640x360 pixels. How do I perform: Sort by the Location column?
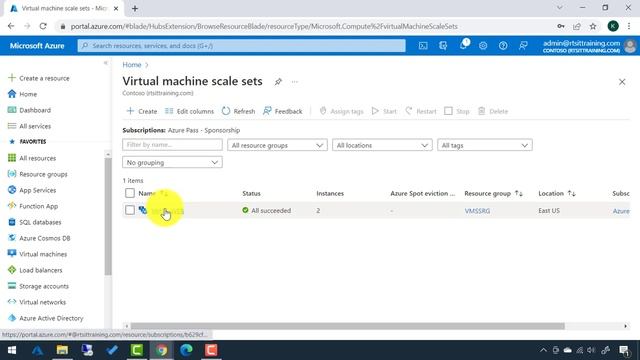[557, 193]
